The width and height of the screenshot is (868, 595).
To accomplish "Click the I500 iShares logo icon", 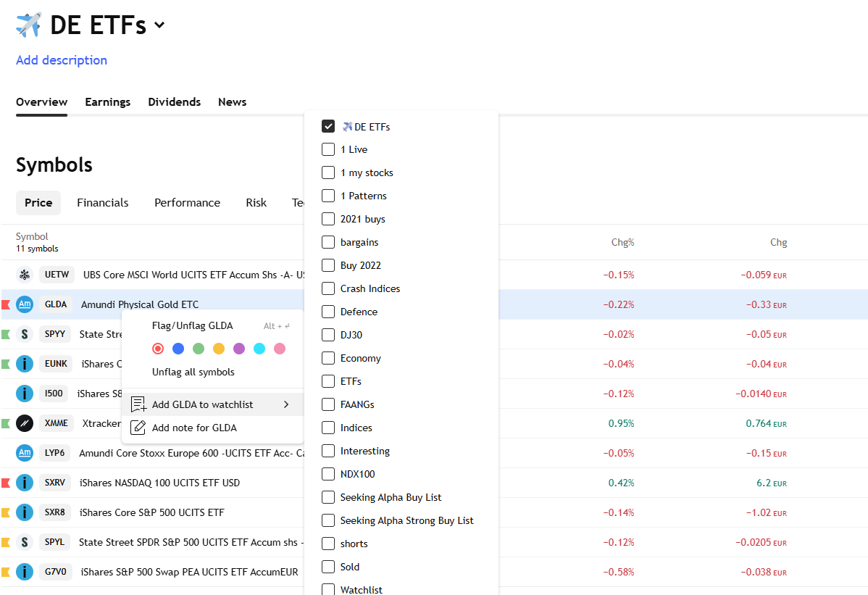I will [25, 394].
